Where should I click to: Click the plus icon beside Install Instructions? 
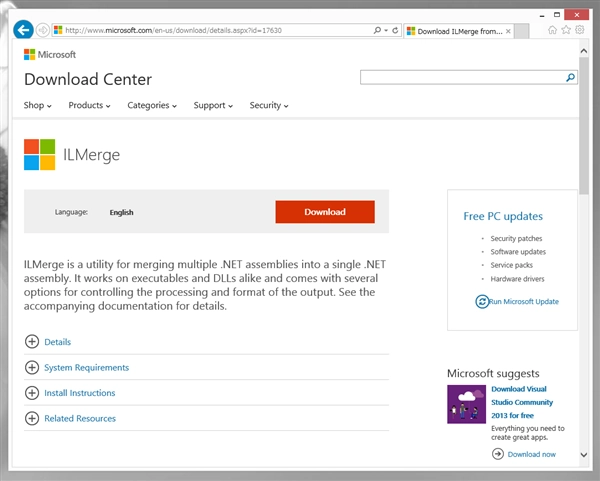(32, 393)
